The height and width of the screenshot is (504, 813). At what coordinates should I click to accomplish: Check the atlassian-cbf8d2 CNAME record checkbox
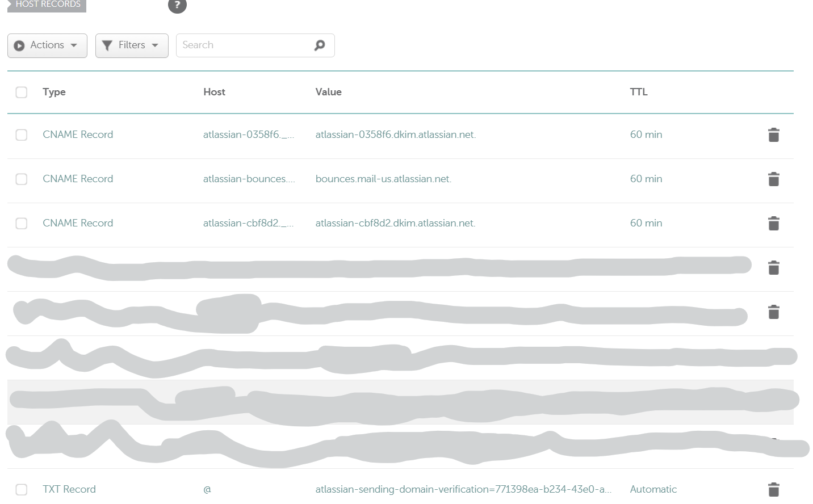22,223
